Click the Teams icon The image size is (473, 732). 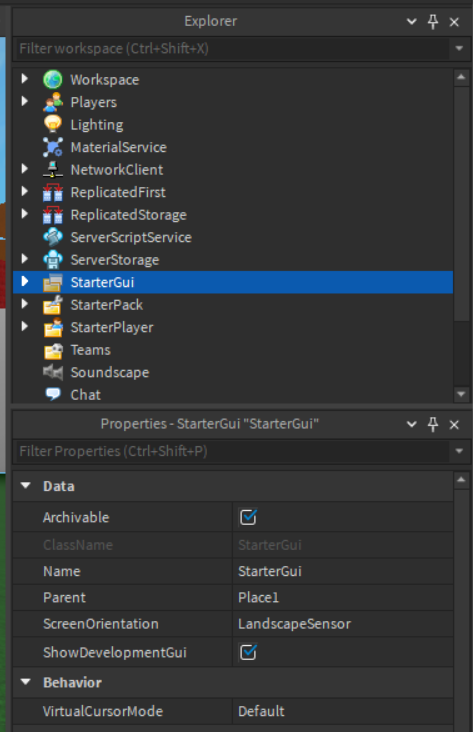53,350
